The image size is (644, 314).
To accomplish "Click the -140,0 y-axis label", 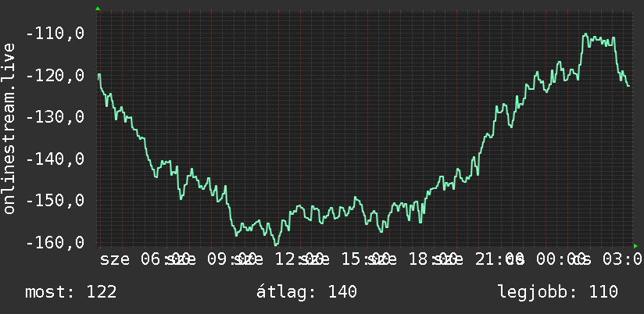I will pos(55,159).
